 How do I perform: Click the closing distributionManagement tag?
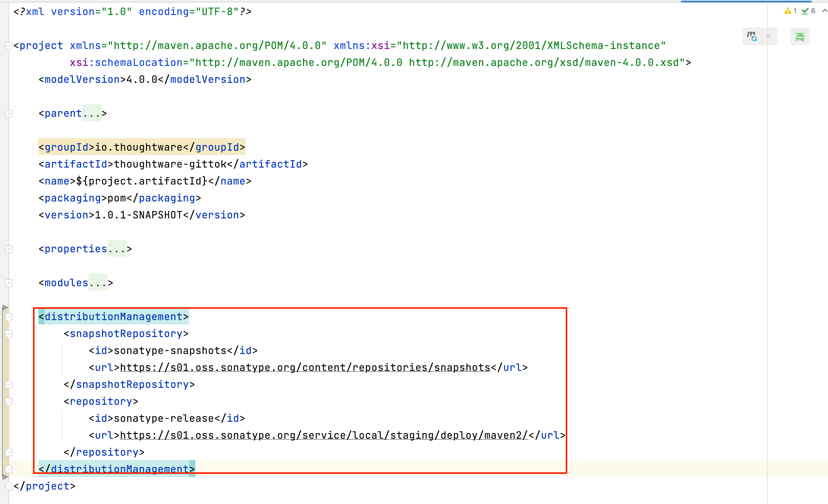(x=116, y=469)
